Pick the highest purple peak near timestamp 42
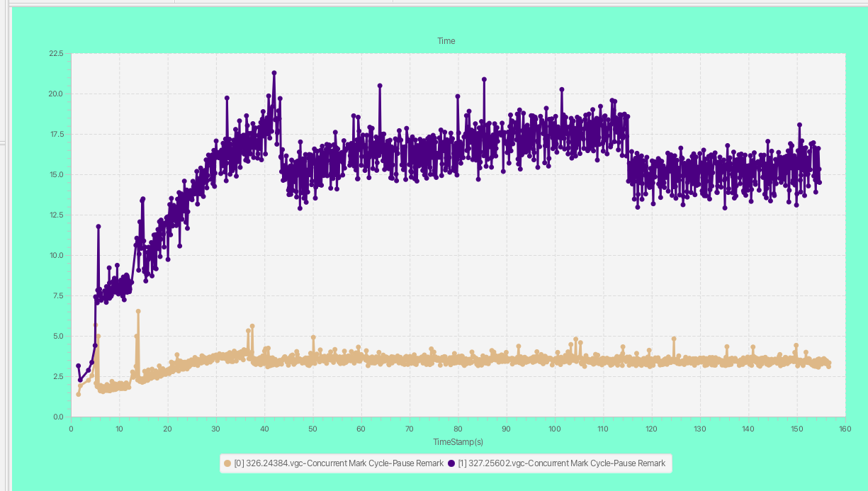 (274, 73)
